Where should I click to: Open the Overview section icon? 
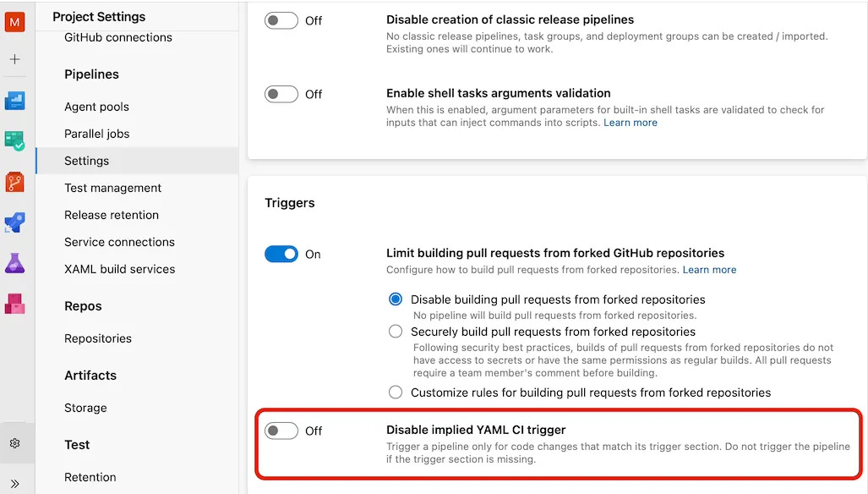(15, 102)
